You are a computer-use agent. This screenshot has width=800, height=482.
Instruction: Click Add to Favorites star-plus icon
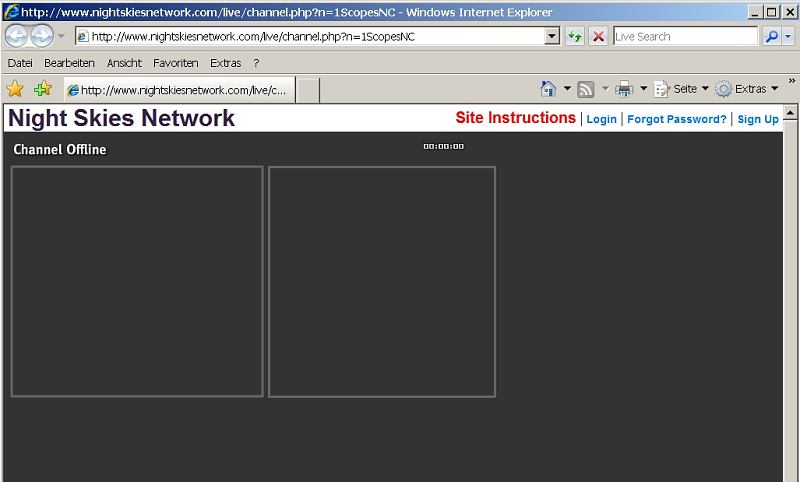click(42, 89)
